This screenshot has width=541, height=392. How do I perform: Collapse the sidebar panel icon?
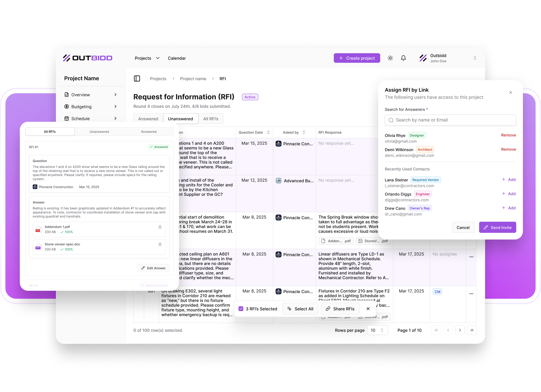tap(137, 78)
